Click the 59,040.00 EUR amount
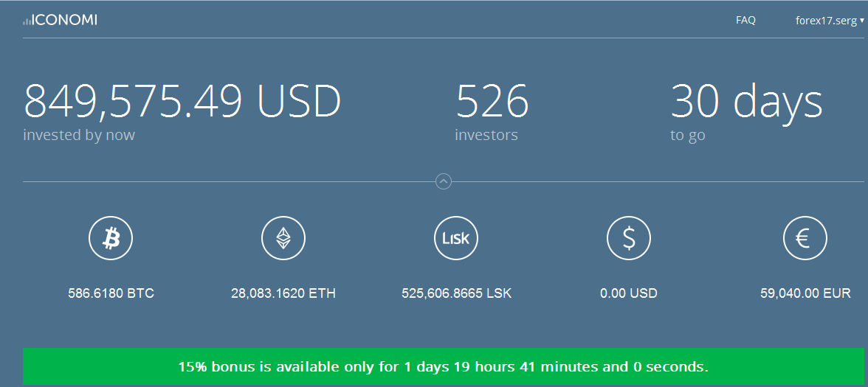The width and height of the screenshot is (868, 387). click(x=805, y=293)
